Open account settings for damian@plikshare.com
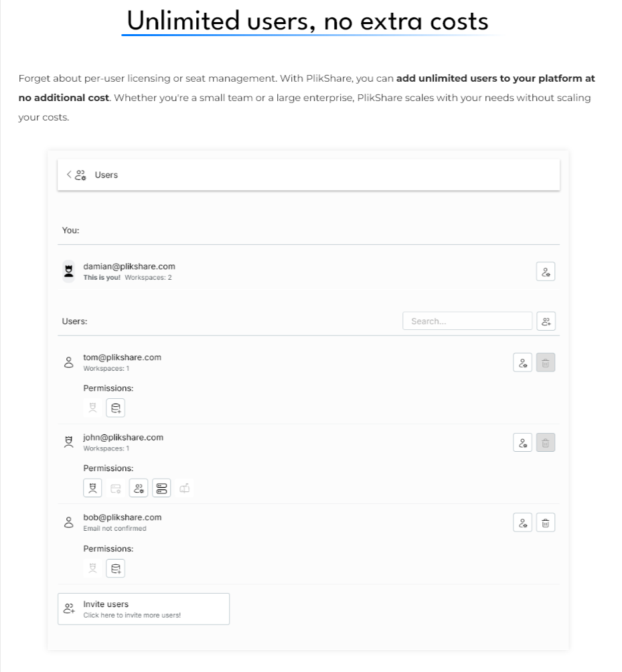622x672 pixels. 545,272
